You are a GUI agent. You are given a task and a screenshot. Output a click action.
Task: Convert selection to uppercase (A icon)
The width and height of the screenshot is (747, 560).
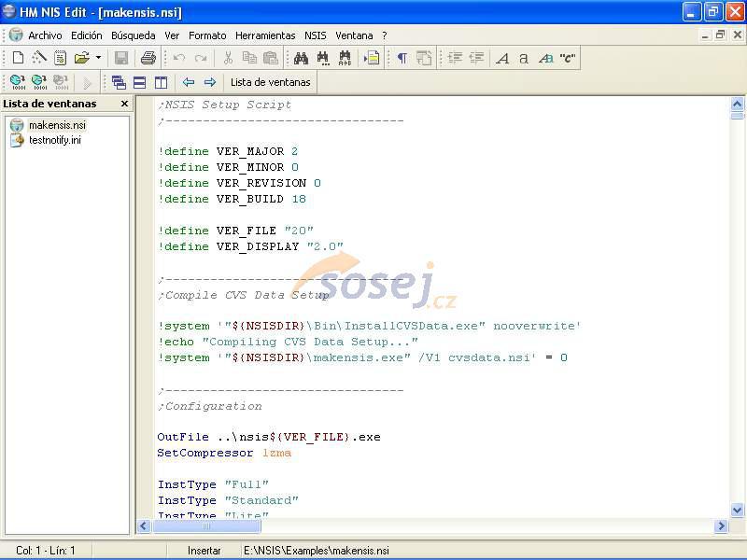pos(502,58)
